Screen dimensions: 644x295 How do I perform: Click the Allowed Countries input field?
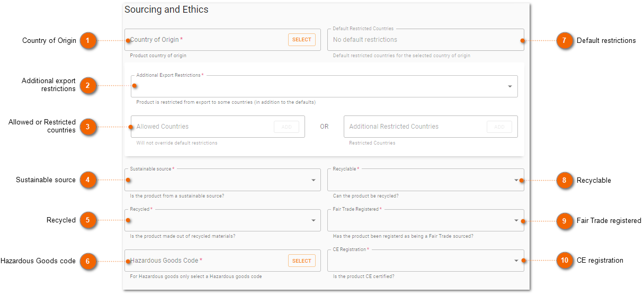(x=218, y=127)
